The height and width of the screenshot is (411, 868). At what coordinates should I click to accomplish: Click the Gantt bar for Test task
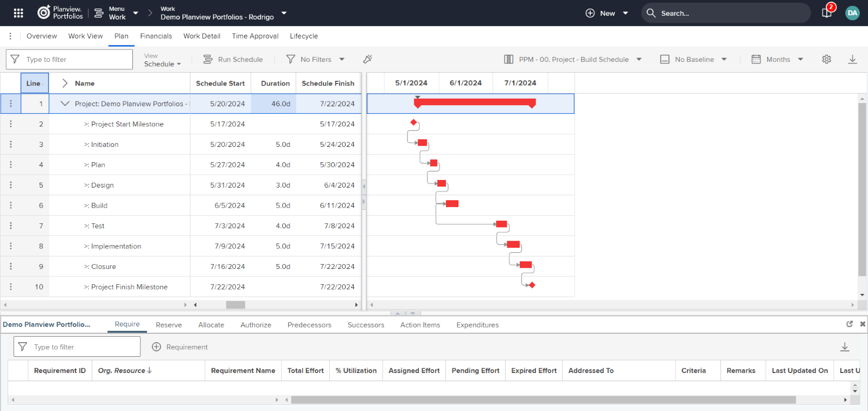502,224
